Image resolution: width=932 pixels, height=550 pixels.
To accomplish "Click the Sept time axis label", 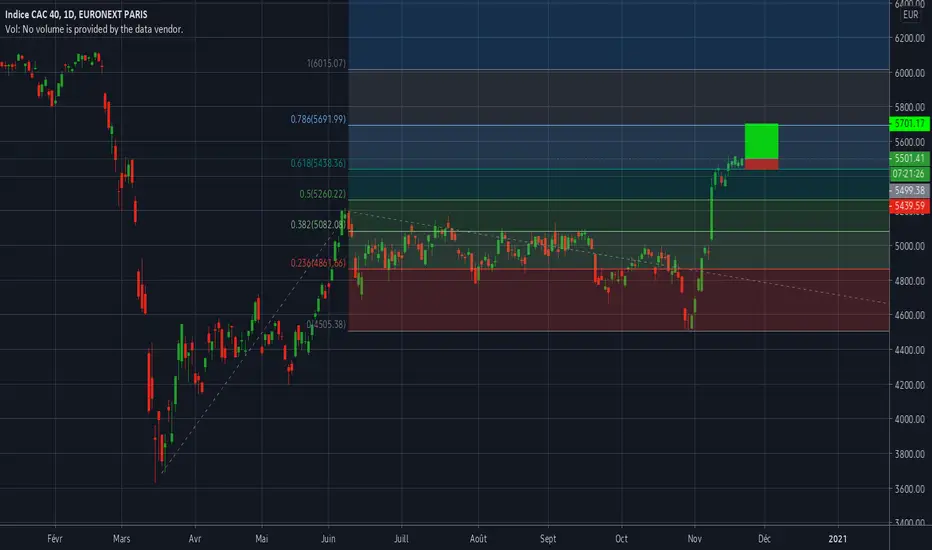I will (548, 539).
